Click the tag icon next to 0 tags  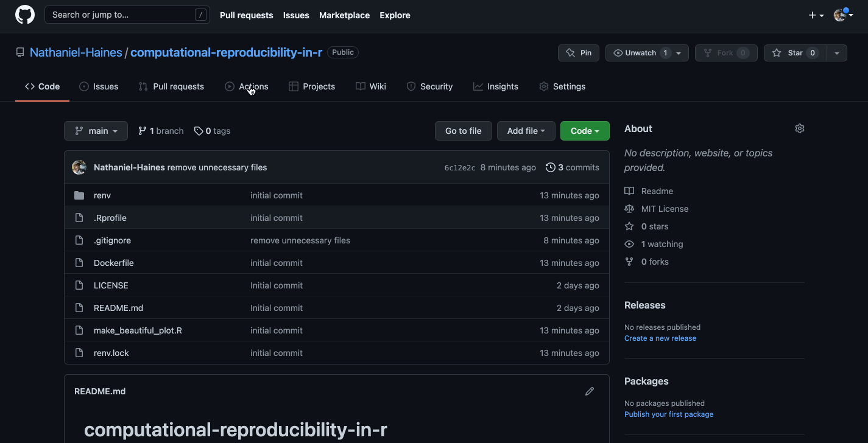(x=199, y=131)
